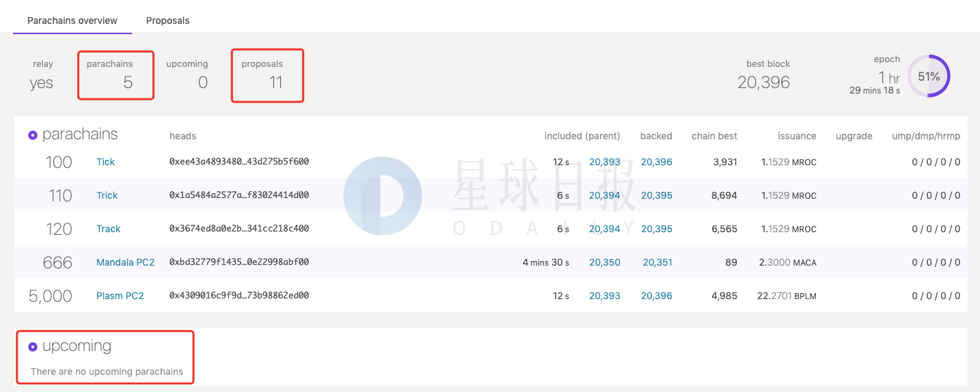Click the heads column header
Screen dimensions: 980x392
[x=183, y=136]
